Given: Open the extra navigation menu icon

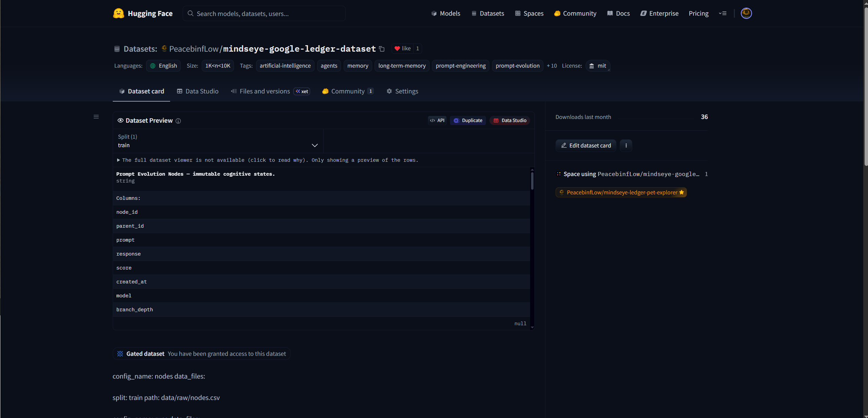Looking at the screenshot, I should (723, 14).
